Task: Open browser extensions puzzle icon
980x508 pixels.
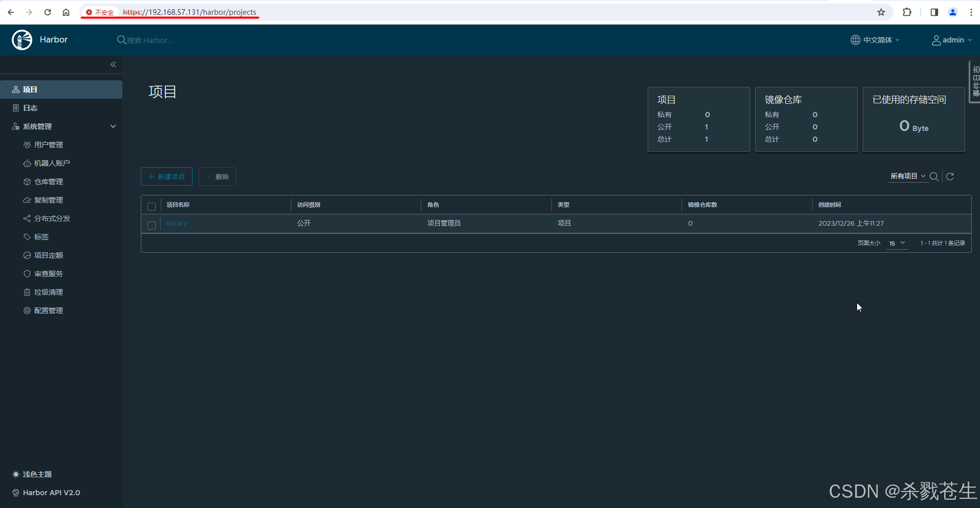Action: 907,12
